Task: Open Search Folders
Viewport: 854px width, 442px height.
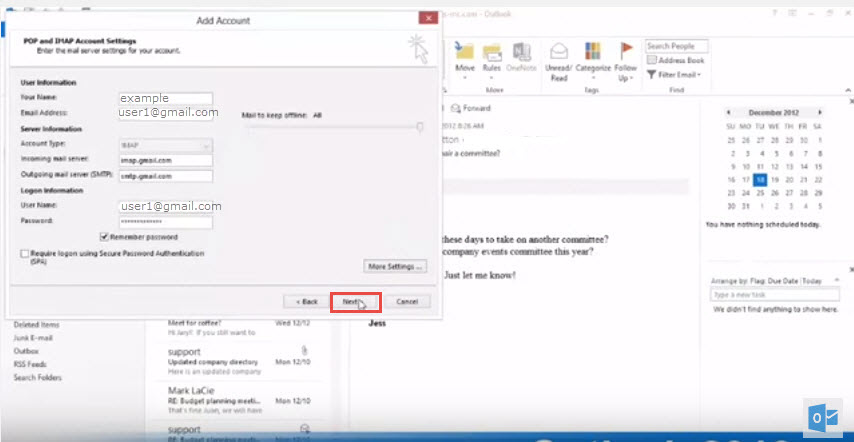Action: pos(38,377)
